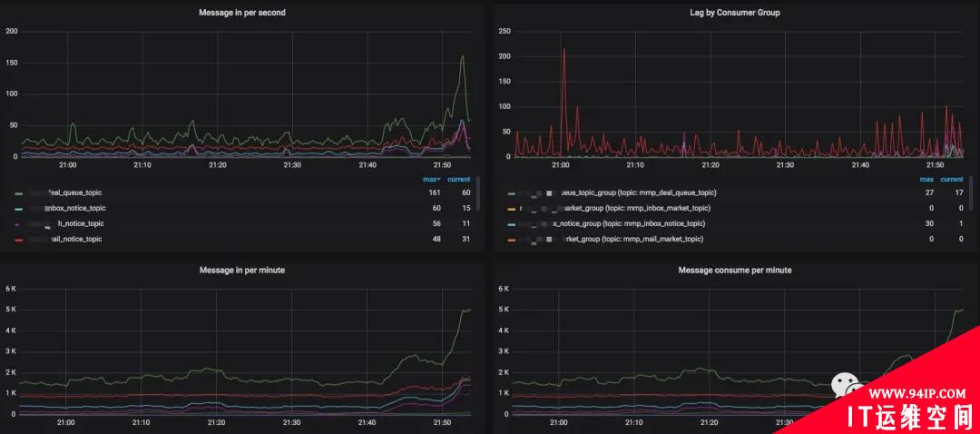This screenshot has height=434, width=980.
Task: Click the 'Lag by Consumer Group' legend scrollbar
Action: (x=971, y=192)
